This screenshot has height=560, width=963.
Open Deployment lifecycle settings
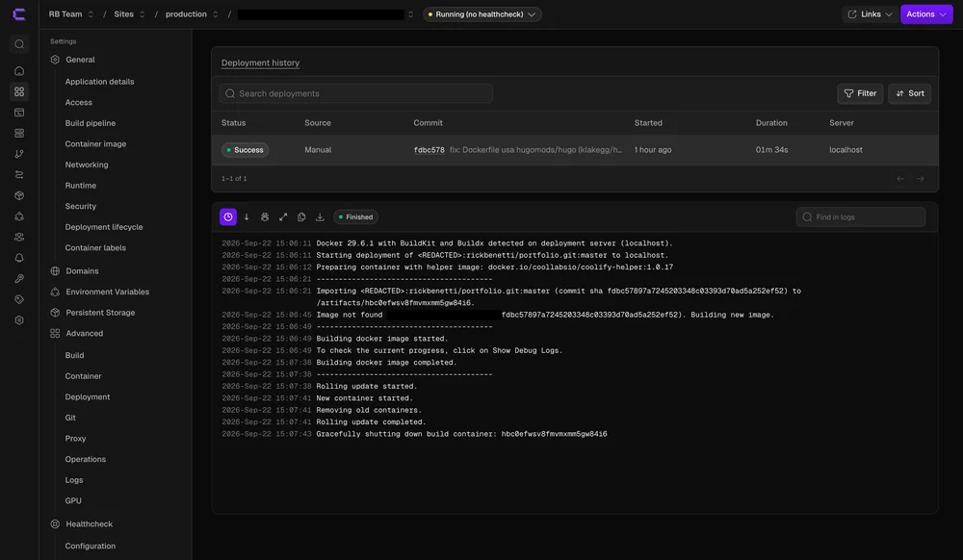click(x=104, y=227)
